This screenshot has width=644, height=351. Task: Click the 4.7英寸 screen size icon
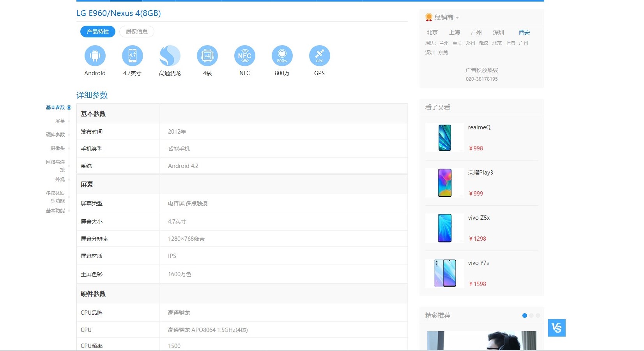coord(132,56)
